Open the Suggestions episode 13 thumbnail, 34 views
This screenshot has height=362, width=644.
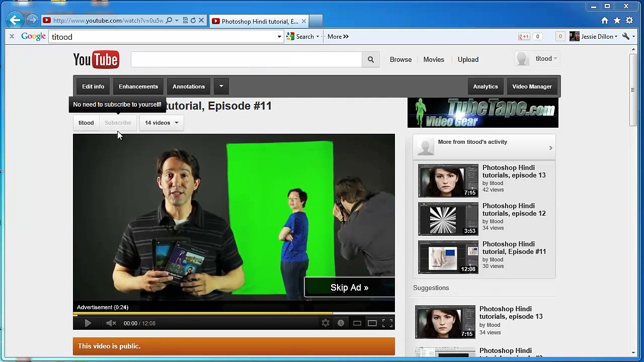[x=445, y=322]
